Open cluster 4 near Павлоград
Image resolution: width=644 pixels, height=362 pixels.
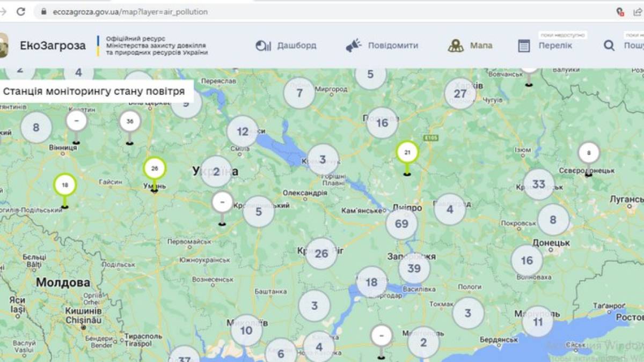click(x=450, y=209)
